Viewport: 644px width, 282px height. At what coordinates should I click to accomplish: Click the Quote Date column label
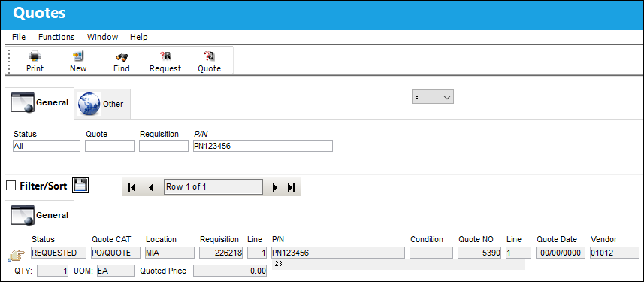tap(557, 239)
